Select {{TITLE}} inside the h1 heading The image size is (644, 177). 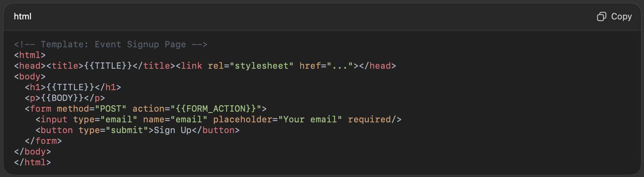70,87
